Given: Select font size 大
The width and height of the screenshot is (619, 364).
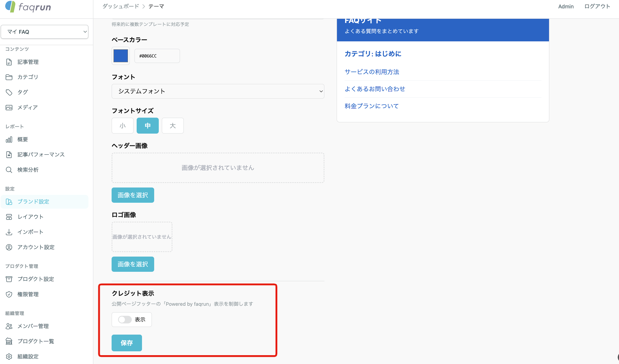Looking at the screenshot, I should point(173,126).
